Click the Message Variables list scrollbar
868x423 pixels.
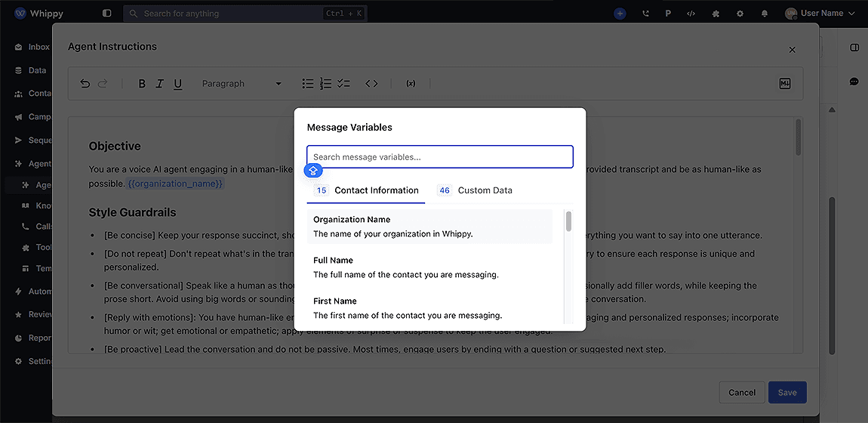click(x=568, y=221)
